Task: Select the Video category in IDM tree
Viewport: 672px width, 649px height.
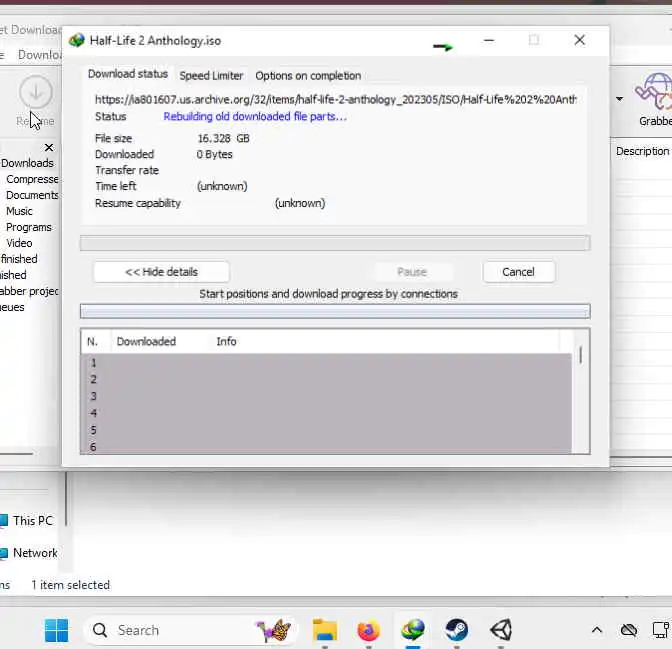Action: point(19,243)
